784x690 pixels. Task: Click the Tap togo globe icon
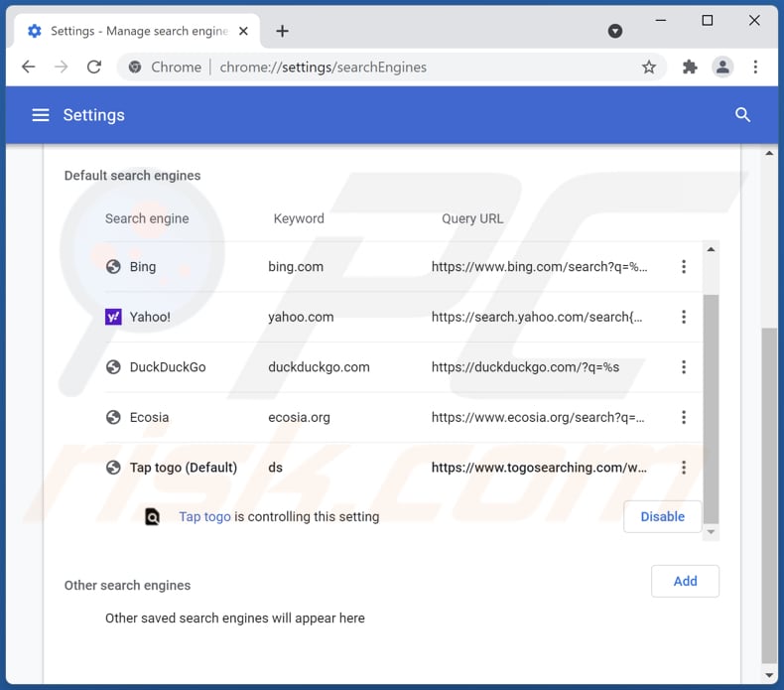(113, 468)
